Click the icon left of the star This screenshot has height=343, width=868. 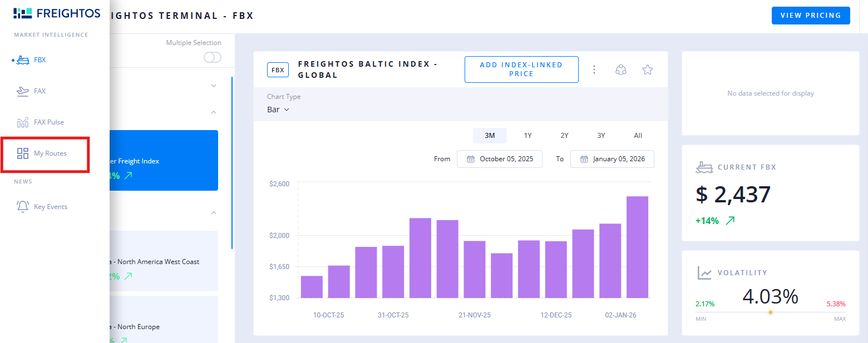621,69
